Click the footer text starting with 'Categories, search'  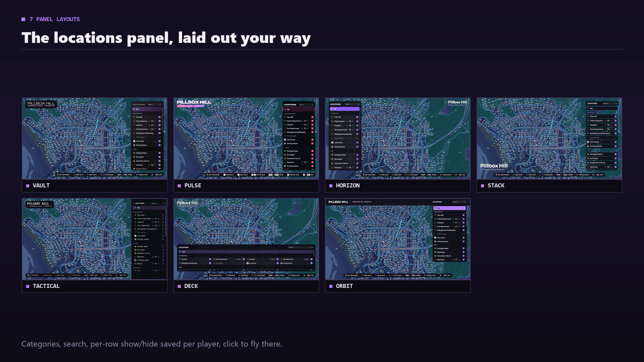click(x=152, y=344)
